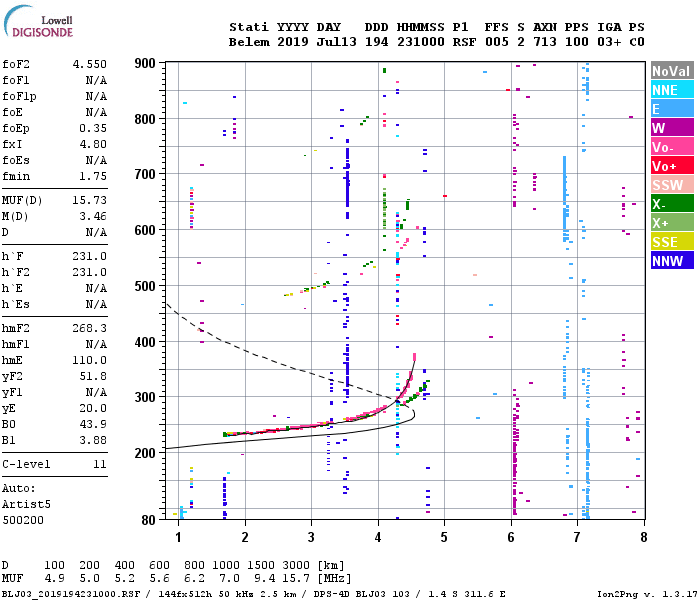Pick the X+ light green swatch
The image size is (700, 600).
click(672, 222)
